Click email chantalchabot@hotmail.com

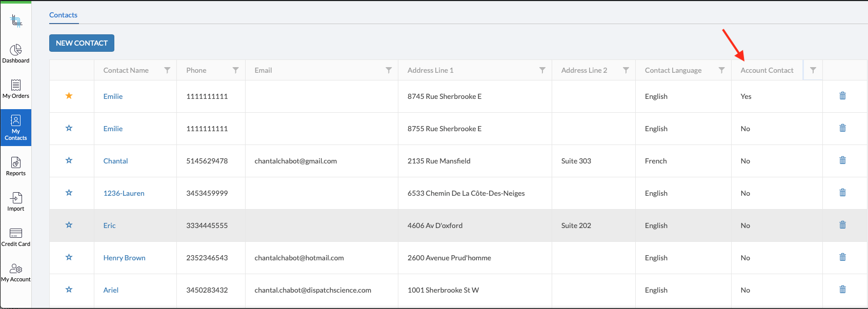(299, 258)
